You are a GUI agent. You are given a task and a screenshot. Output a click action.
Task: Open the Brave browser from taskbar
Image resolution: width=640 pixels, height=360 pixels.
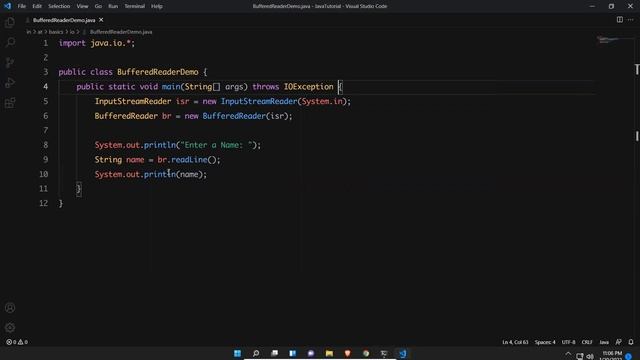[347, 353]
